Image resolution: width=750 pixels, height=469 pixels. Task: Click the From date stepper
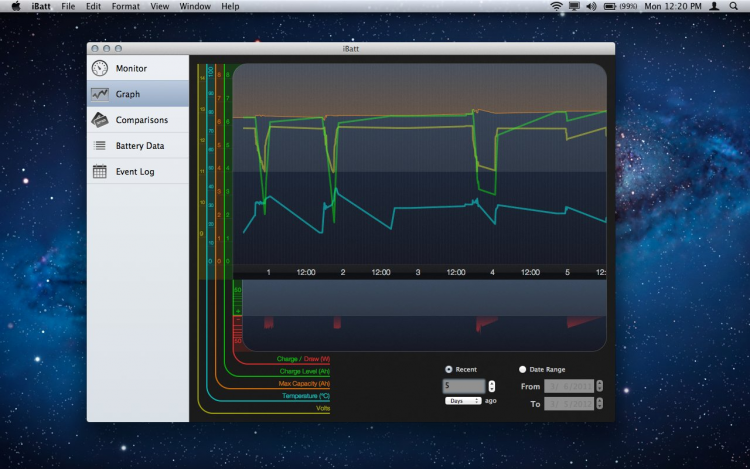pyautogui.click(x=601, y=386)
